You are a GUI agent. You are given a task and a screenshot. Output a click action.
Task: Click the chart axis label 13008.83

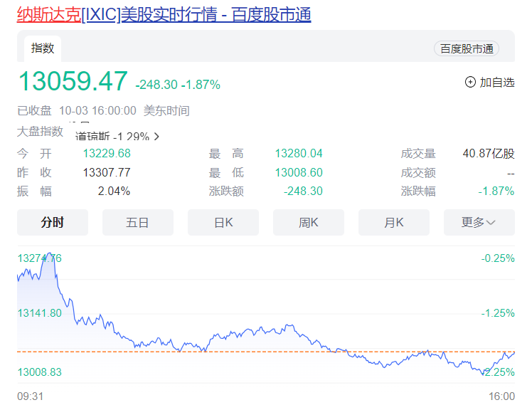40,372
